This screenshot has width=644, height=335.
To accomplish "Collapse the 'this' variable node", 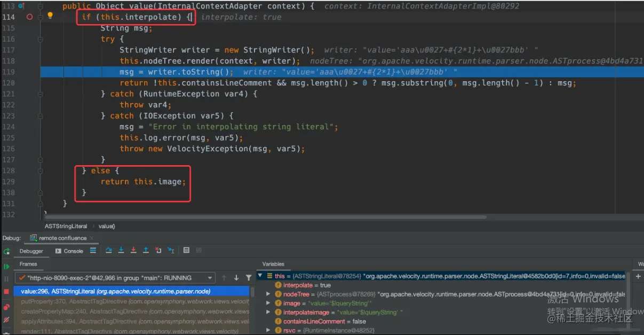I will [261, 276].
